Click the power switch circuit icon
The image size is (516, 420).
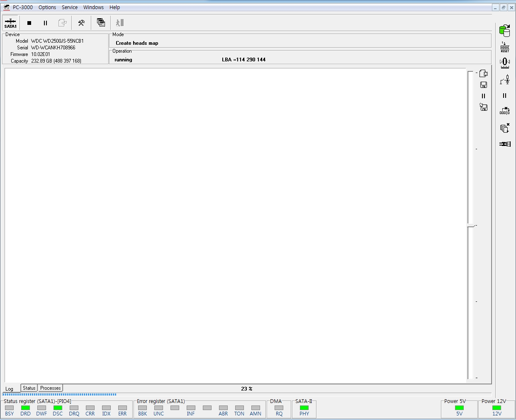pos(505,80)
